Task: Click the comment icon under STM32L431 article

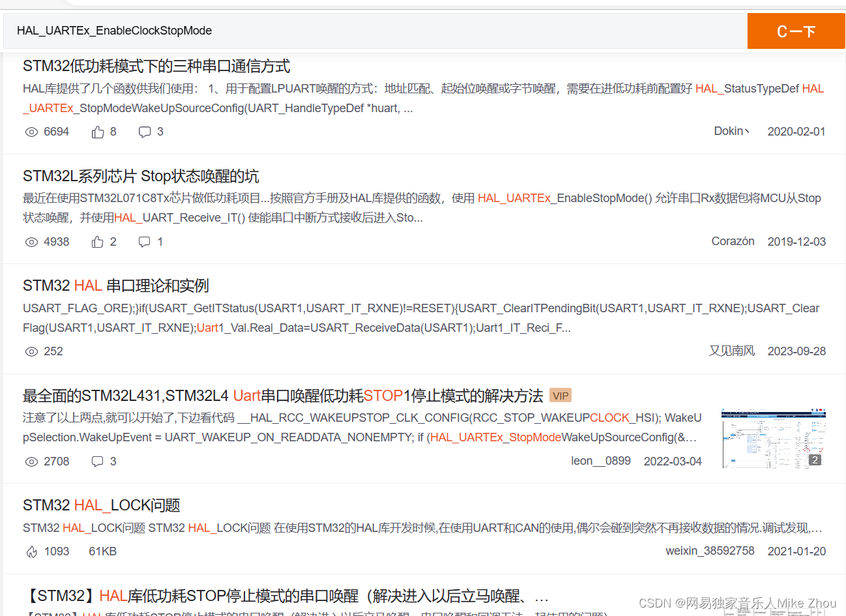Action: [96, 461]
